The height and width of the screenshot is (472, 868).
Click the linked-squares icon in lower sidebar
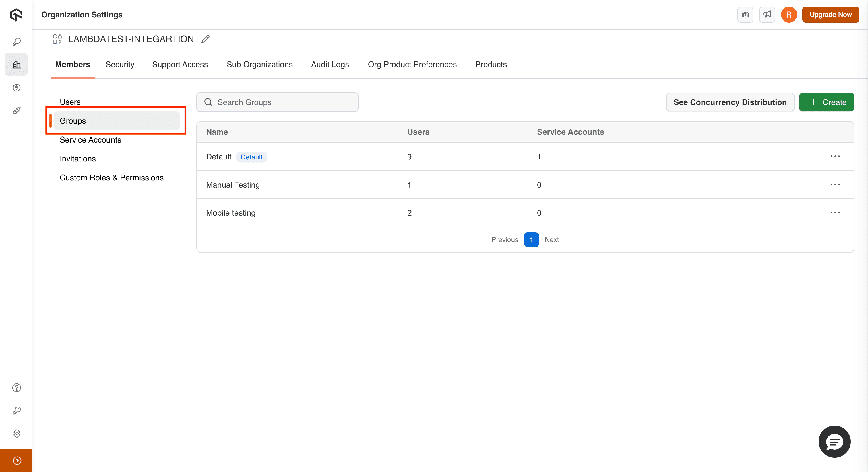[16, 434]
